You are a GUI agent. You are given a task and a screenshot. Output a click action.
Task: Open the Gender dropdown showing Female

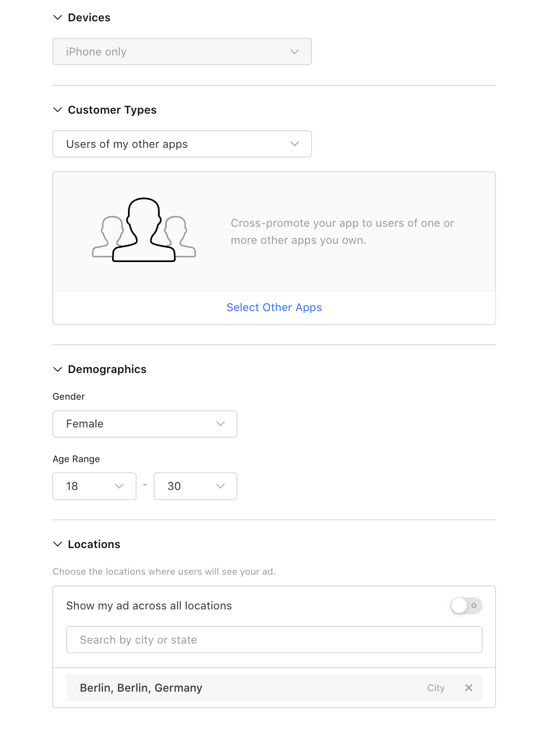pyautogui.click(x=145, y=424)
